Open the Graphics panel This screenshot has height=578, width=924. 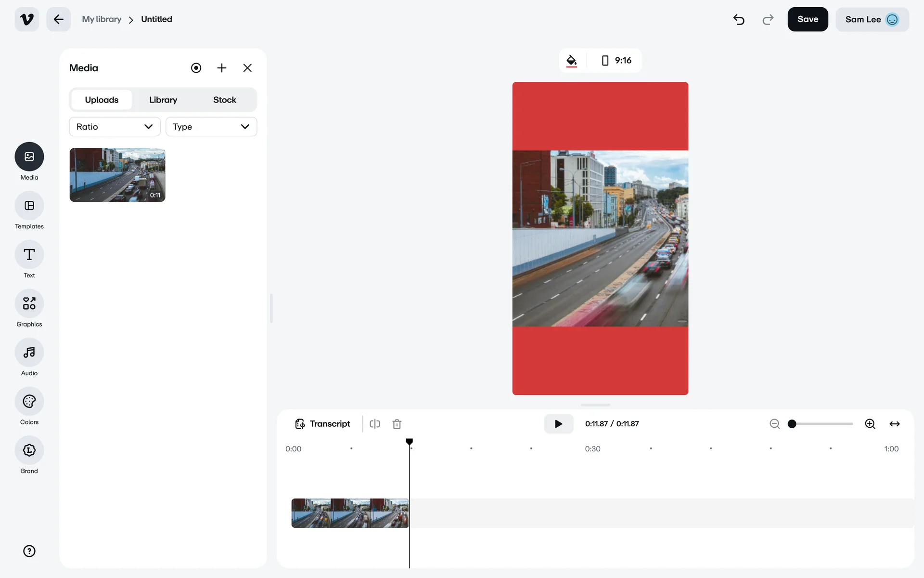pos(29,303)
